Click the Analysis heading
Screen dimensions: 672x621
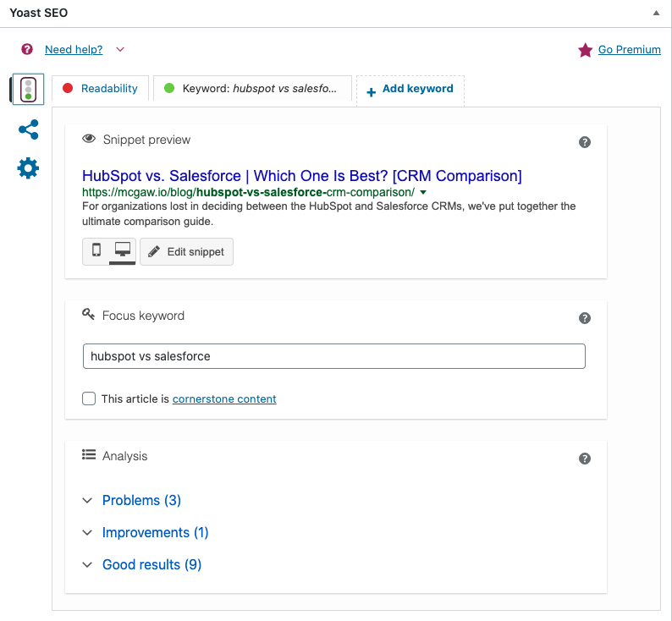(124, 456)
